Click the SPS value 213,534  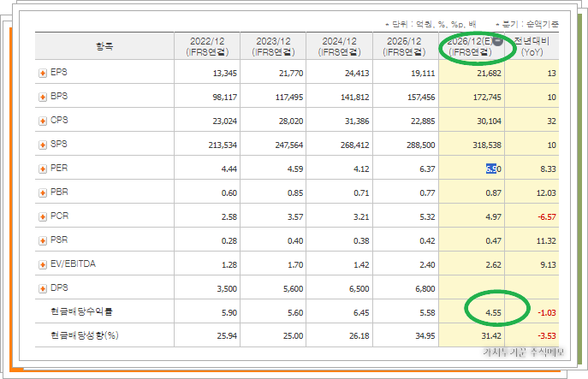pos(223,145)
